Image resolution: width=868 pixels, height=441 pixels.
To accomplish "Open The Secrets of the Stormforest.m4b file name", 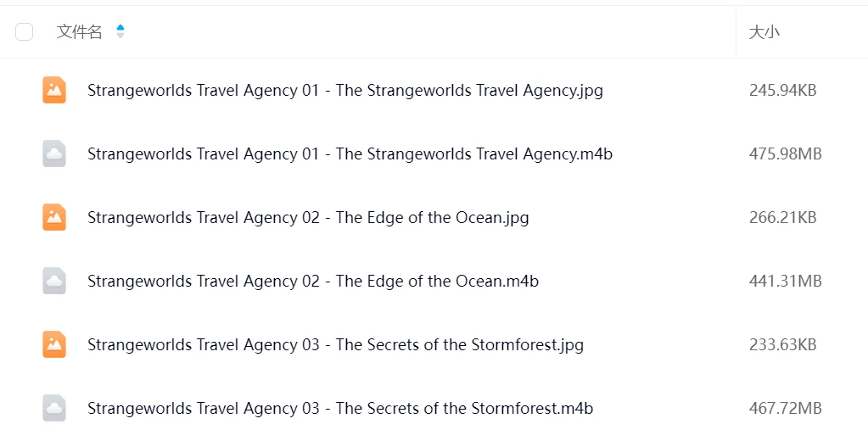I will tap(340, 409).
